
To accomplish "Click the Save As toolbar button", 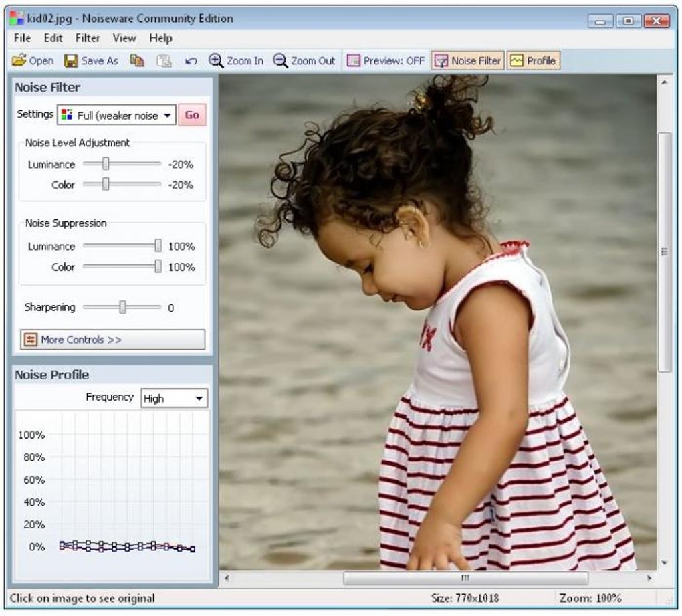I will tap(91, 60).
